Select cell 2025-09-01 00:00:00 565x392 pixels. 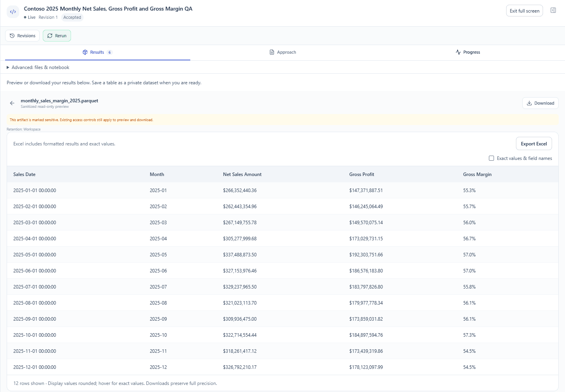(x=35, y=319)
